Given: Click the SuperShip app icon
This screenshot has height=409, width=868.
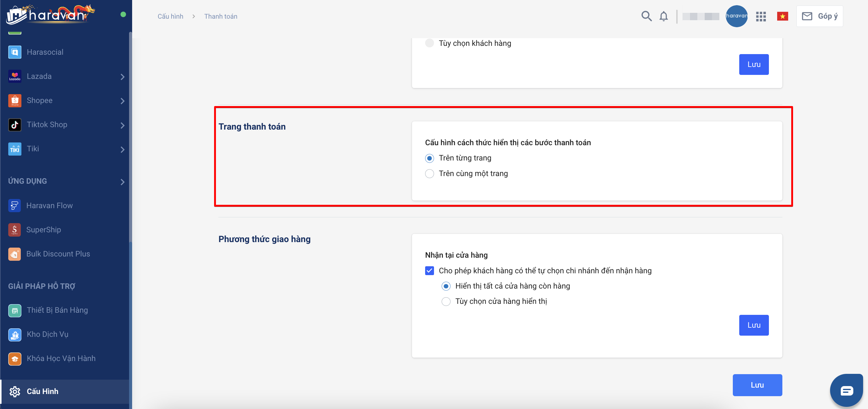Looking at the screenshot, I should coord(14,230).
